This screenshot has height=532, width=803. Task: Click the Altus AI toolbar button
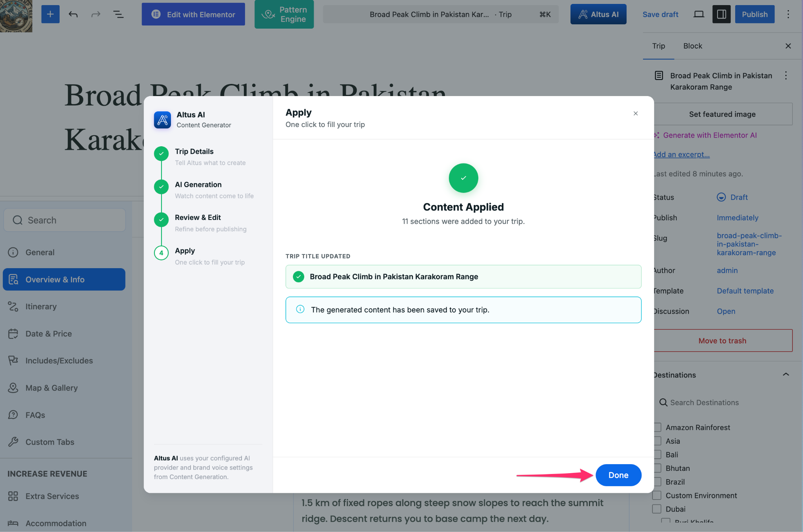(x=598, y=15)
